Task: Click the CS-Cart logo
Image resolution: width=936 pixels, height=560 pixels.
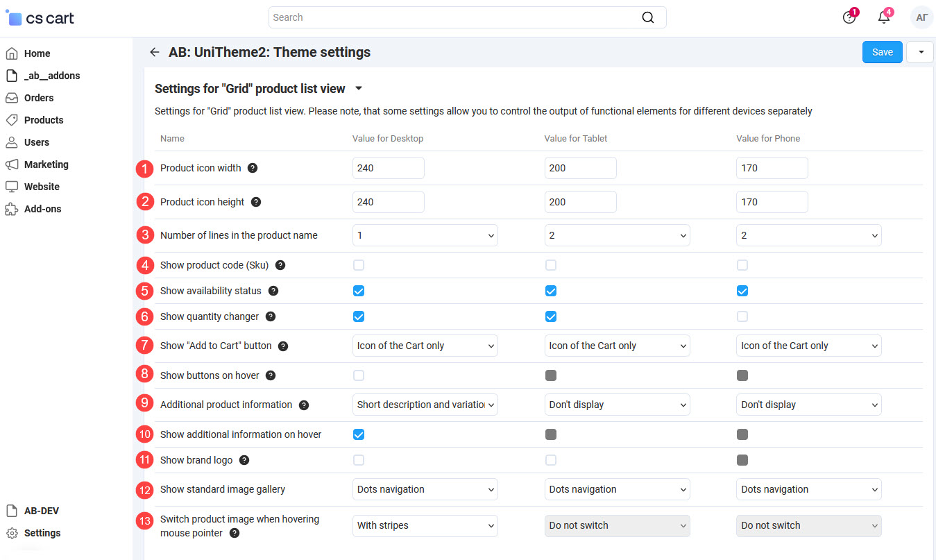Action: click(40, 17)
